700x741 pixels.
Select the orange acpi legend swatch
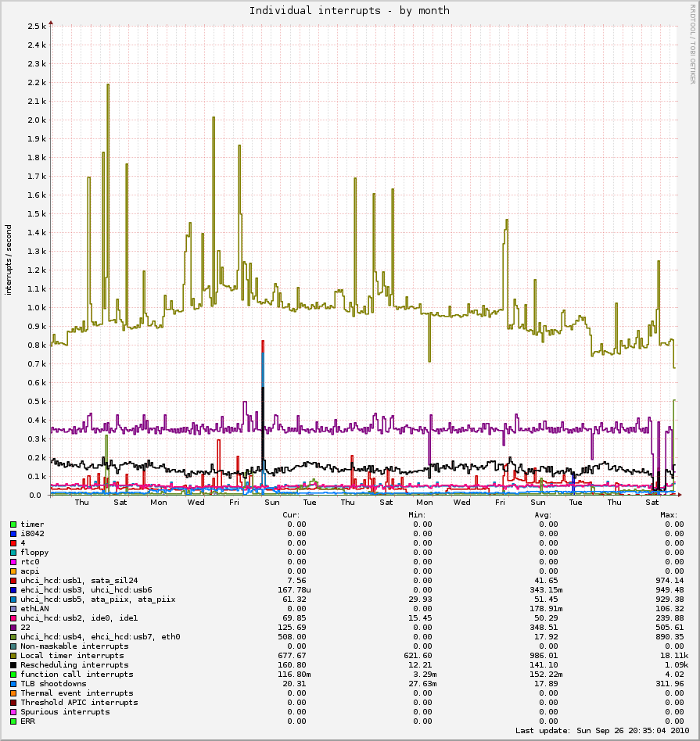(x=13, y=571)
